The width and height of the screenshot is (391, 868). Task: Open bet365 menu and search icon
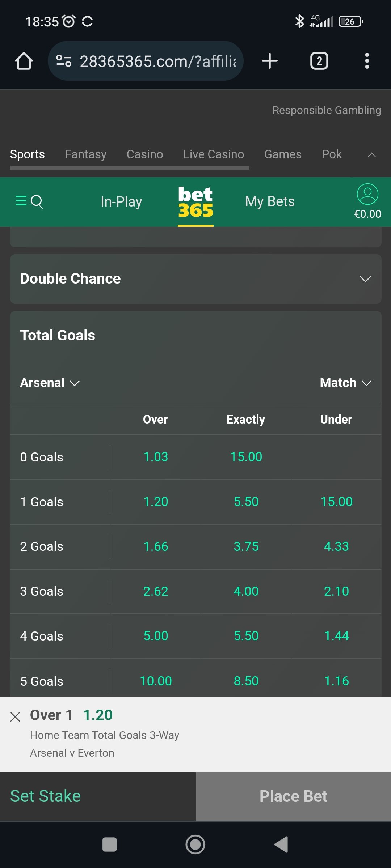[x=29, y=201]
